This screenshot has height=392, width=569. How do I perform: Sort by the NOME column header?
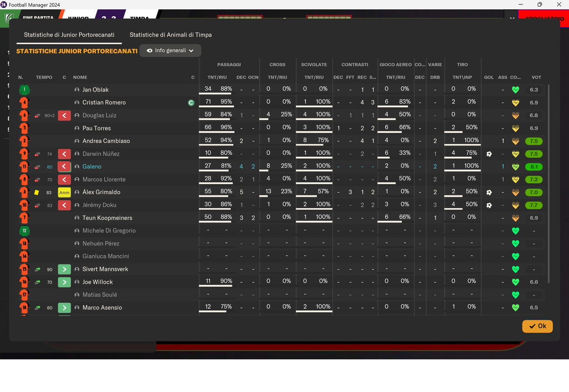[80, 77]
